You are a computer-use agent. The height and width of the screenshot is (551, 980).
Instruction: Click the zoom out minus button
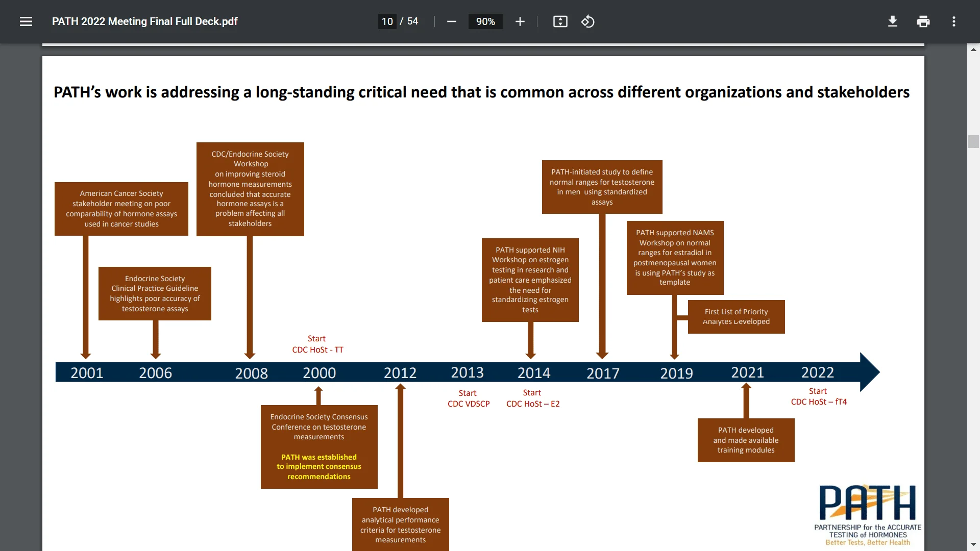(451, 21)
